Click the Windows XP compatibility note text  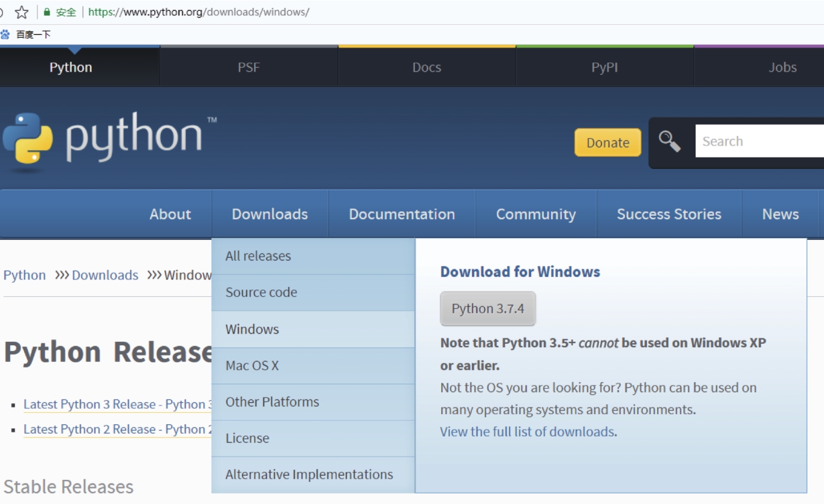[x=603, y=354]
